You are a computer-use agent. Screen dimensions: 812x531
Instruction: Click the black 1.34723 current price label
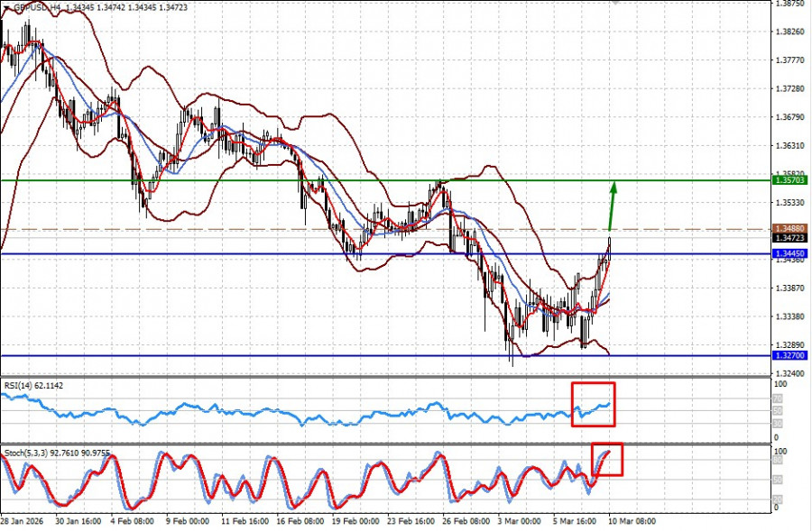(789, 238)
